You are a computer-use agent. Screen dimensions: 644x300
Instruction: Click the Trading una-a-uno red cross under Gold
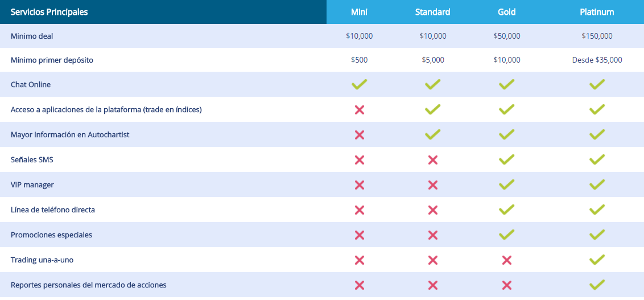coord(506,260)
